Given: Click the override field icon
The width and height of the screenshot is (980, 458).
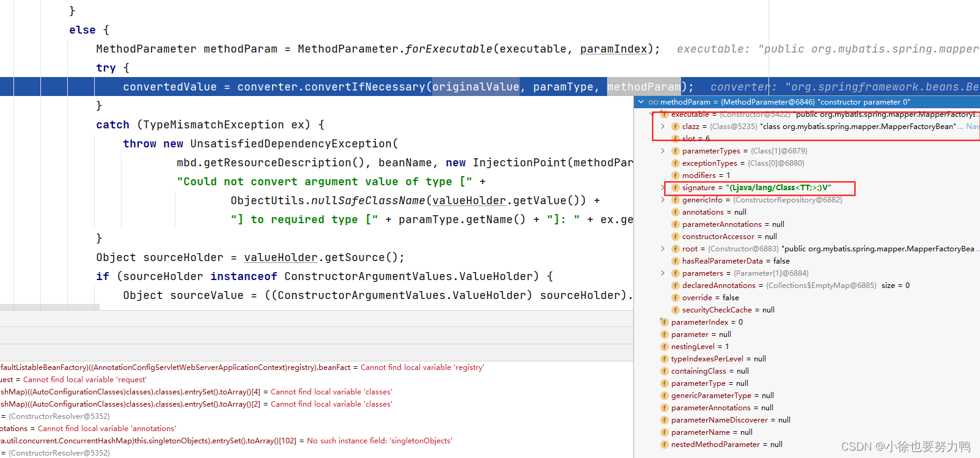Looking at the screenshot, I should (x=675, y=298).
